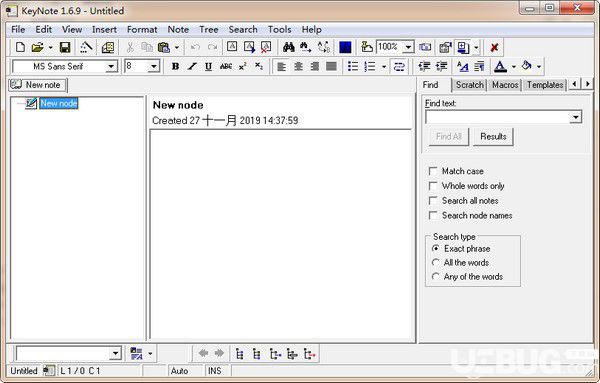This screenshot has width=600, height=383.
Task: Open Find with the binoculars icon
Action: point(289,47)
